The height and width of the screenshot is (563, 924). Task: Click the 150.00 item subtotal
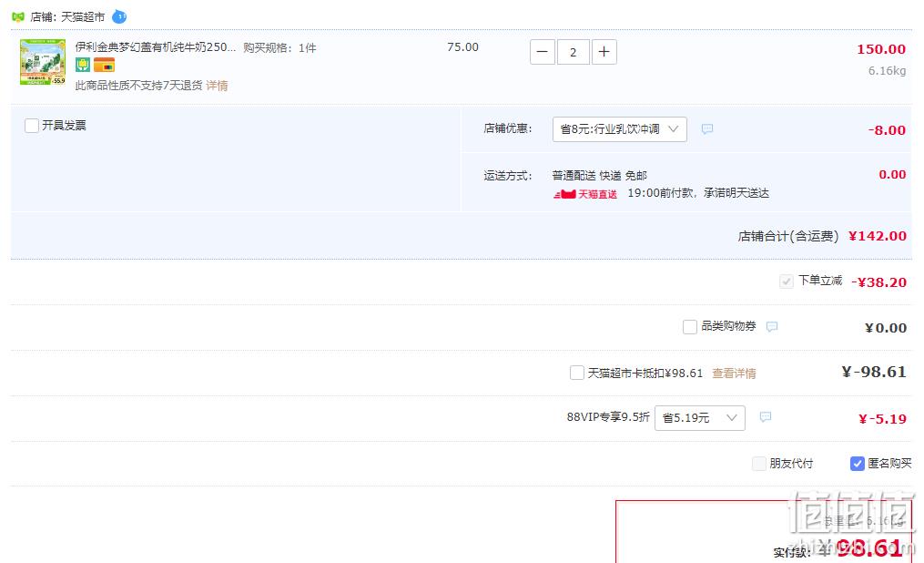pyautogui.click(x=881, y=49)
